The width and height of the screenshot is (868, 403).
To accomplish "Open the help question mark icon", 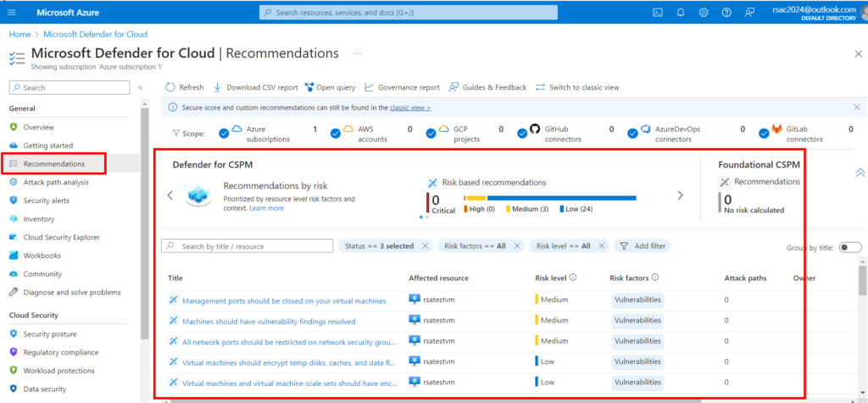I will pos(726,12).
